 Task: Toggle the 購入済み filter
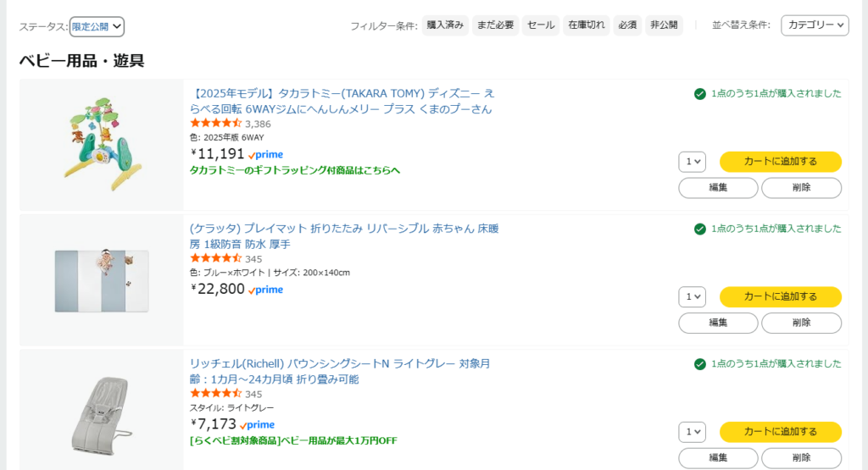pos(445,25)
